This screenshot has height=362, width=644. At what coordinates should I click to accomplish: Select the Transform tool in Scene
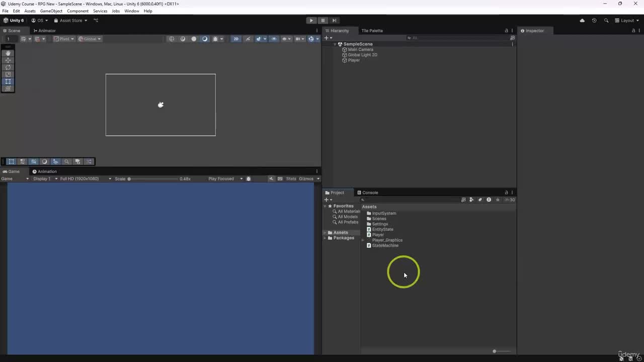pyautogui.click(x=8, y=88)
